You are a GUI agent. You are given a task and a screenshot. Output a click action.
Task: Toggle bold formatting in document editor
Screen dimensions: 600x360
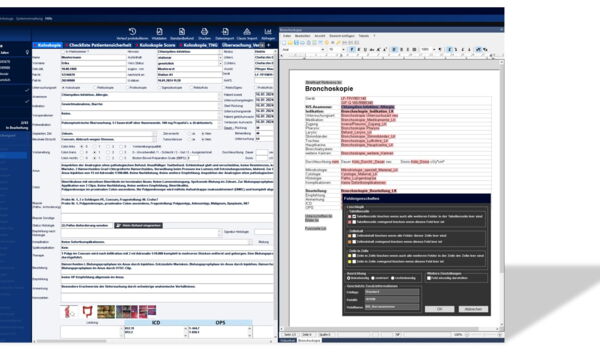click(352, 49)
